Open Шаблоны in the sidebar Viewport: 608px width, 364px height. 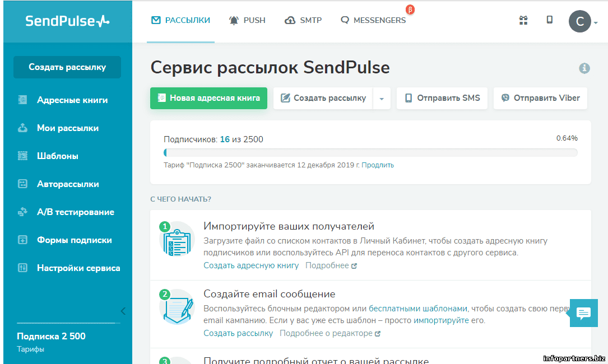(x=58, y=156)
